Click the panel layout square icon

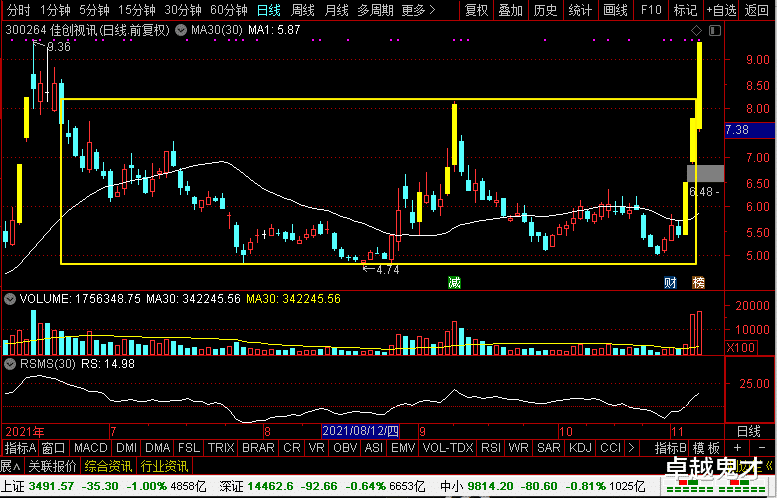tap(715, 31)
